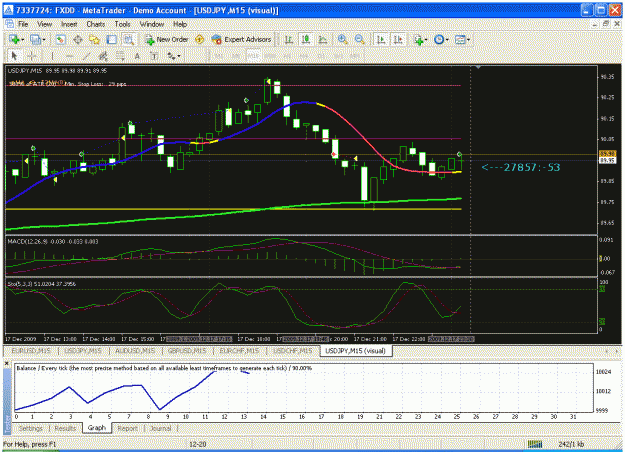The width and height of the screenshot is (625, 452).
Task: Open the Indicators list icon
Action: 418,39
